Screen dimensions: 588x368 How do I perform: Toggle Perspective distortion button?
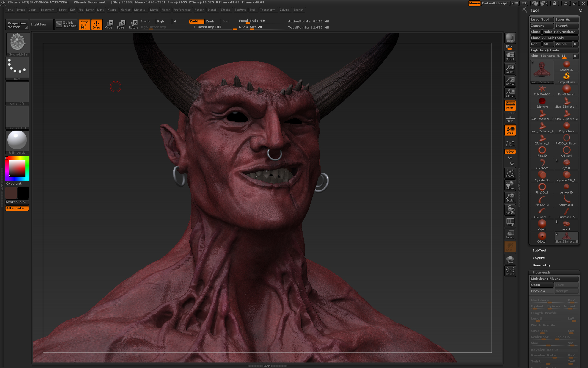point(510,105)
